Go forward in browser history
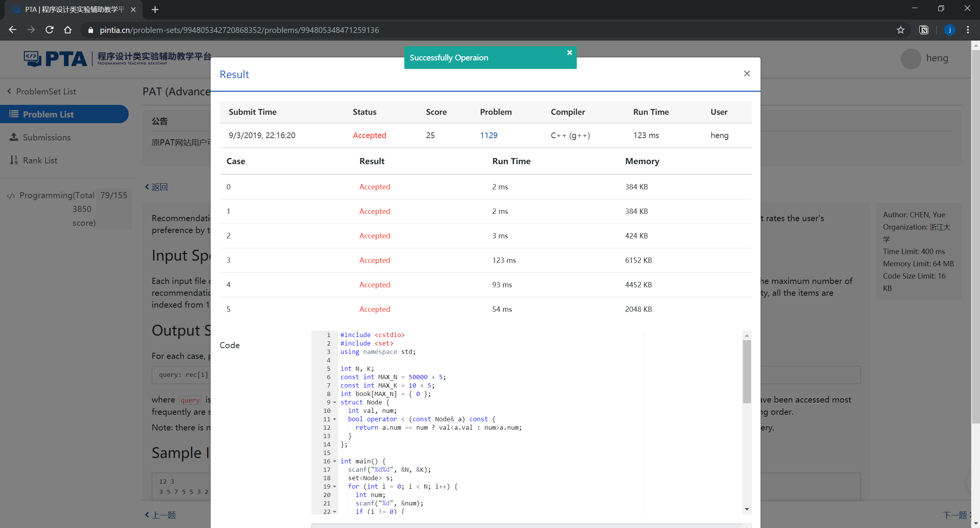Viewport: 980px width, 528px height. point(31,30)
